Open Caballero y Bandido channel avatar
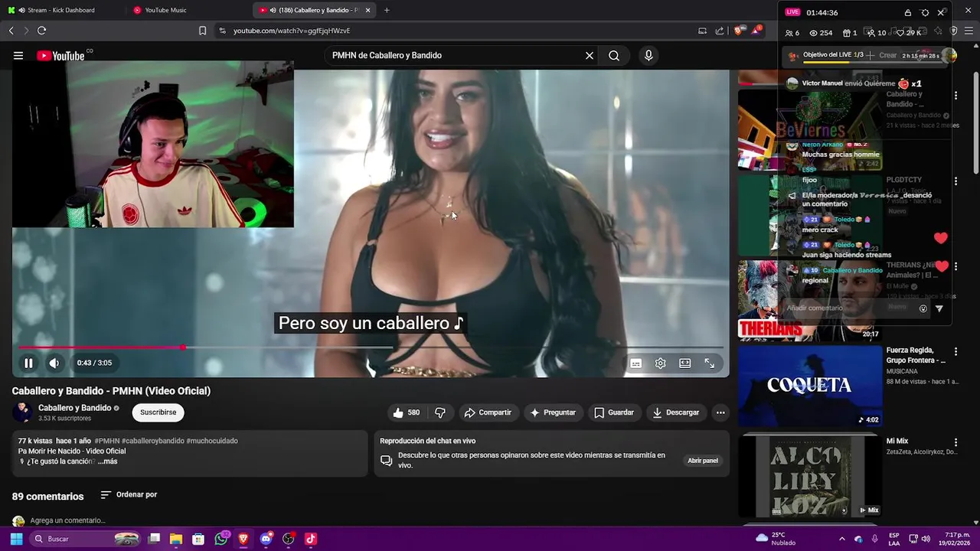The width and height of the screenshot is (980, 551). [22, 412]
